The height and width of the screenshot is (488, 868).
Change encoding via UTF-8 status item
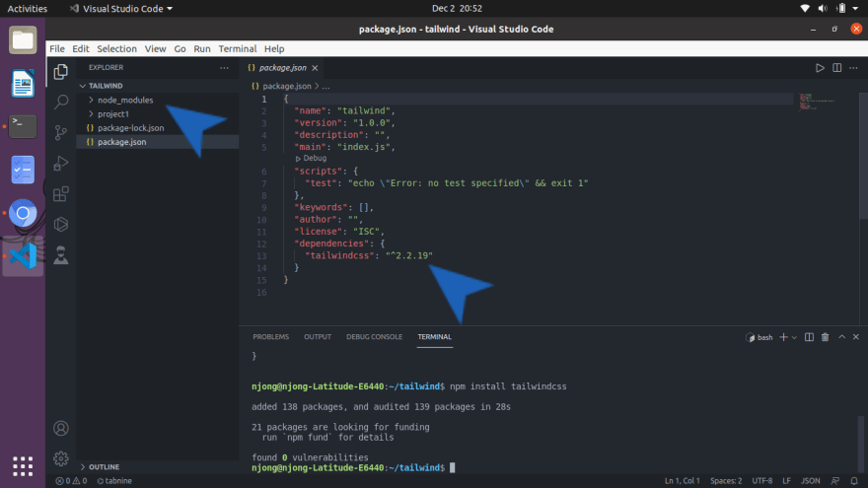pos(762,481)
